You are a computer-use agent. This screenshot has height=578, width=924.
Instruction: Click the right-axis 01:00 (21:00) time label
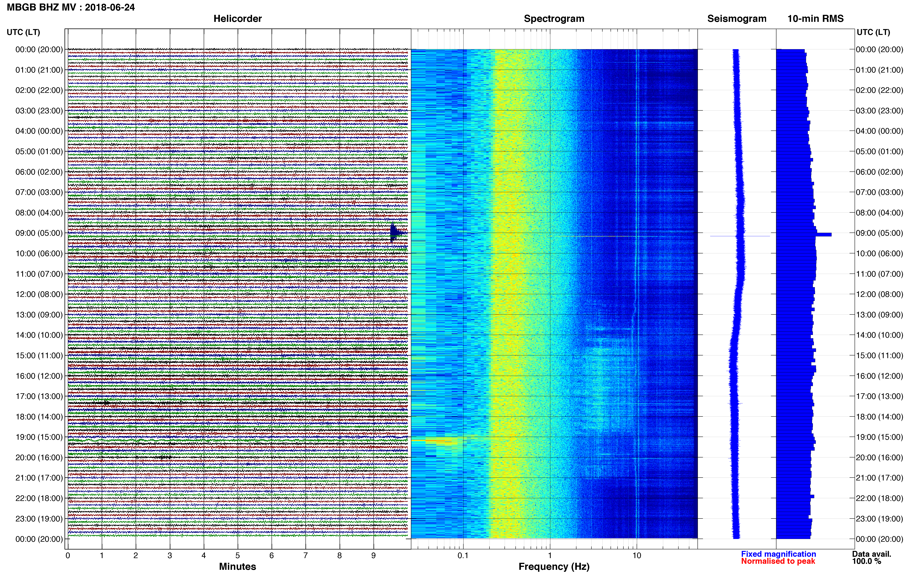tap(879, 70)
